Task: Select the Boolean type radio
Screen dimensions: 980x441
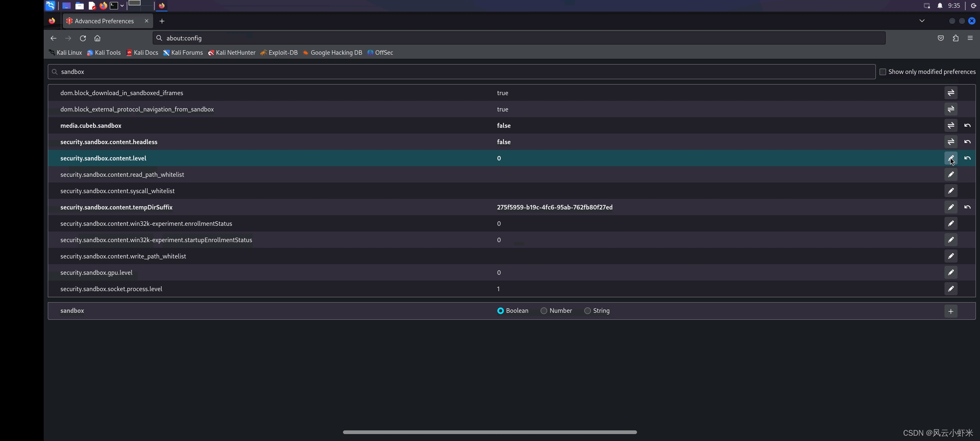Action: tap(500, 311)
